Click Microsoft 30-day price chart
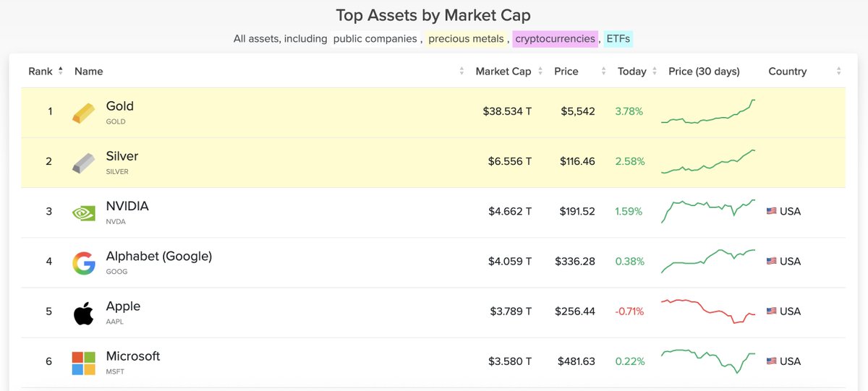 (708, 361)
